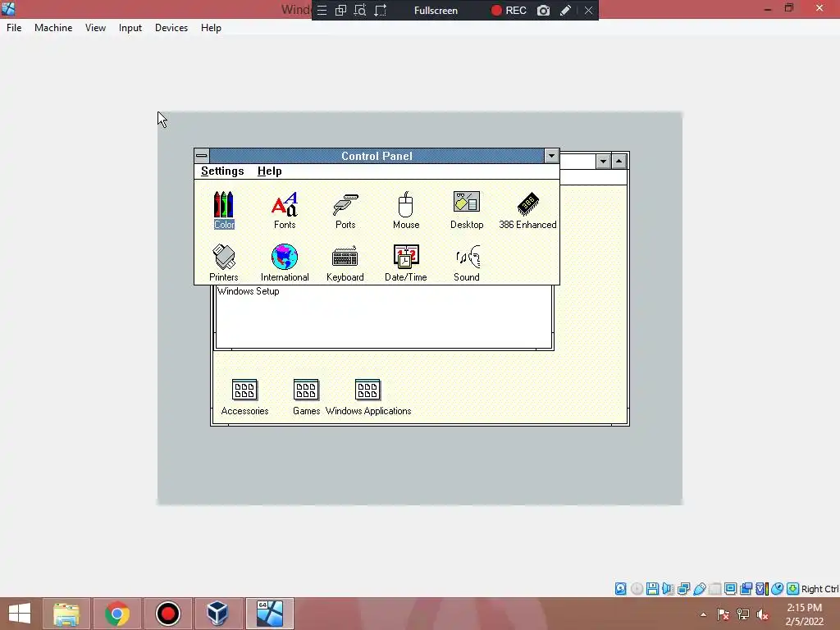
Task: Open the VirtualBox Help menu
Action: [211, 28]
